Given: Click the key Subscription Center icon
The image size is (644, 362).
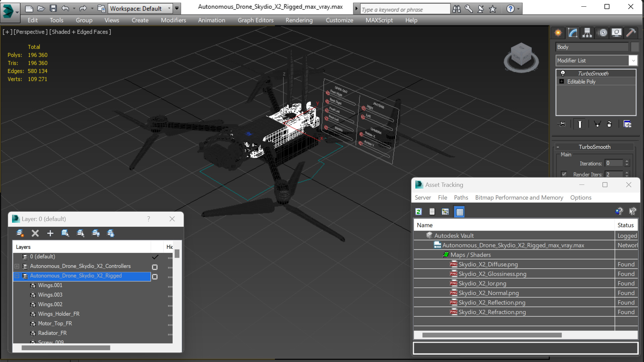Looking at the screenshot, I should click(x=469, y=9).
